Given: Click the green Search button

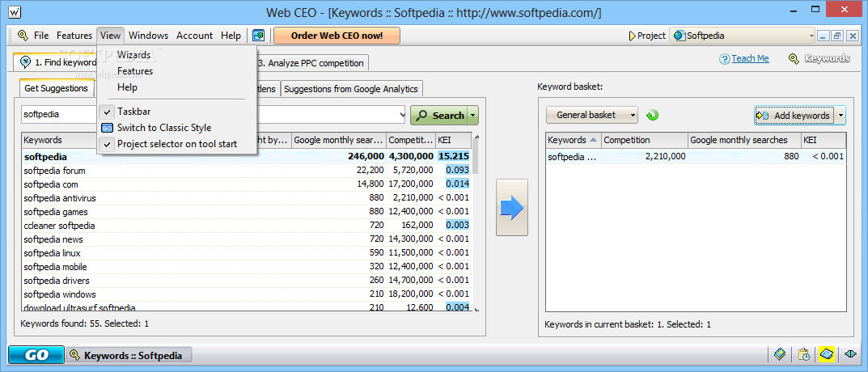Looking at the screenshot, I should coord(439,116).
